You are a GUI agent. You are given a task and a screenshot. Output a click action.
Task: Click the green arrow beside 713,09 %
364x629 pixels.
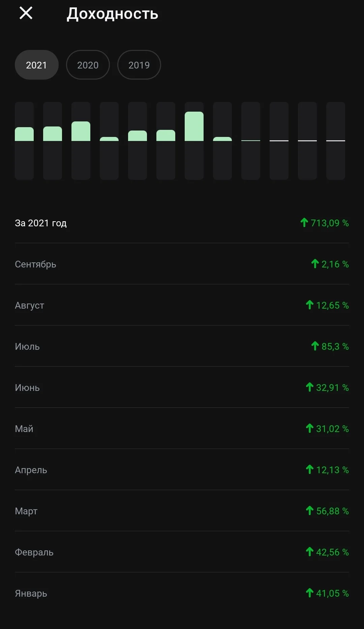click(x=304, y=222)
